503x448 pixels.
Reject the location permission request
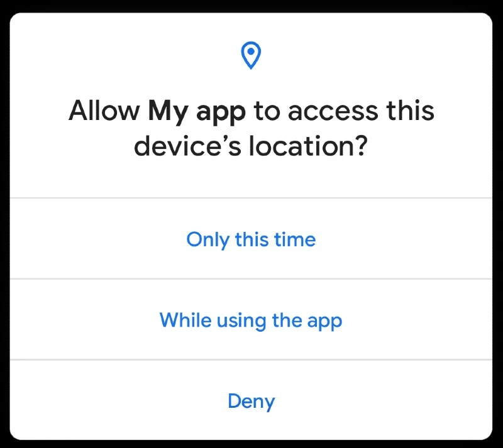point(251,400)
